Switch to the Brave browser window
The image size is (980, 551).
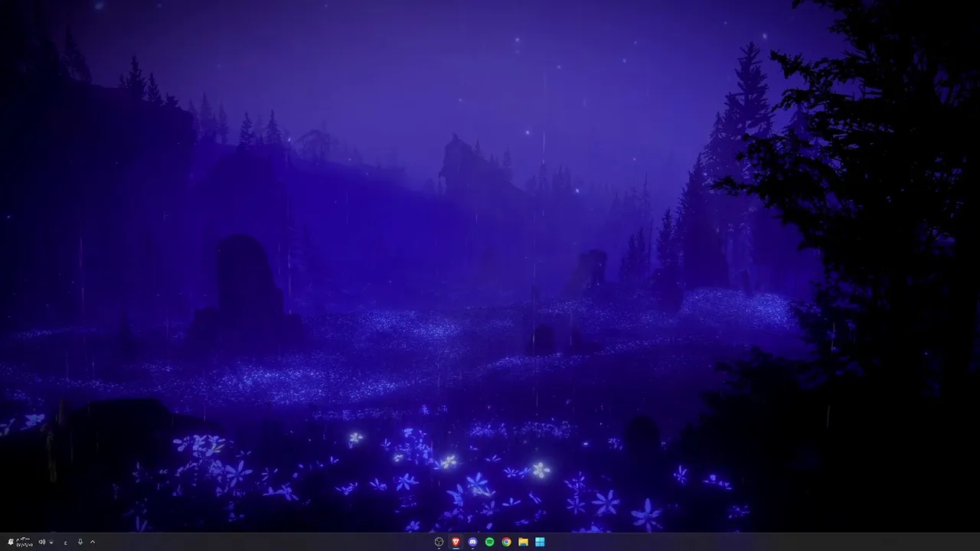click(x=456, y=542)
